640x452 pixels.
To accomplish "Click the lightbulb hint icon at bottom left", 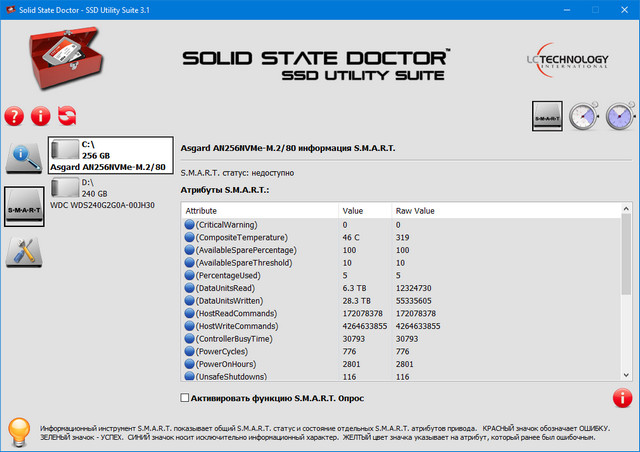I will click(17, 432).
